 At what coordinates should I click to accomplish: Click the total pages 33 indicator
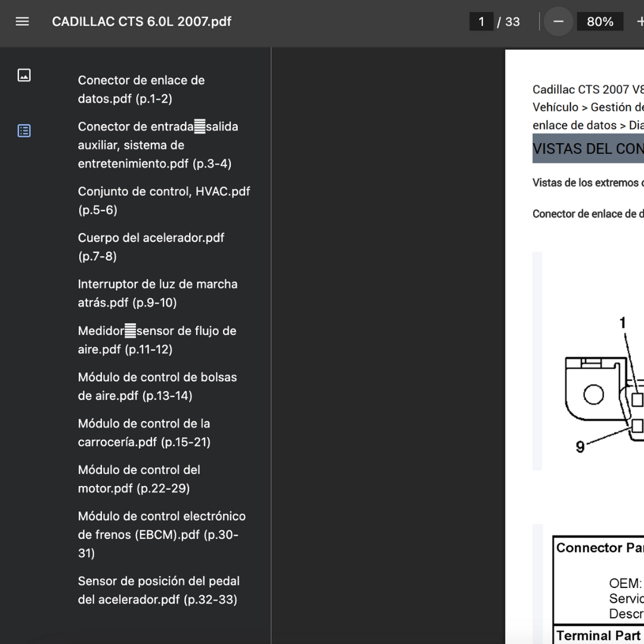click(512, 21)
